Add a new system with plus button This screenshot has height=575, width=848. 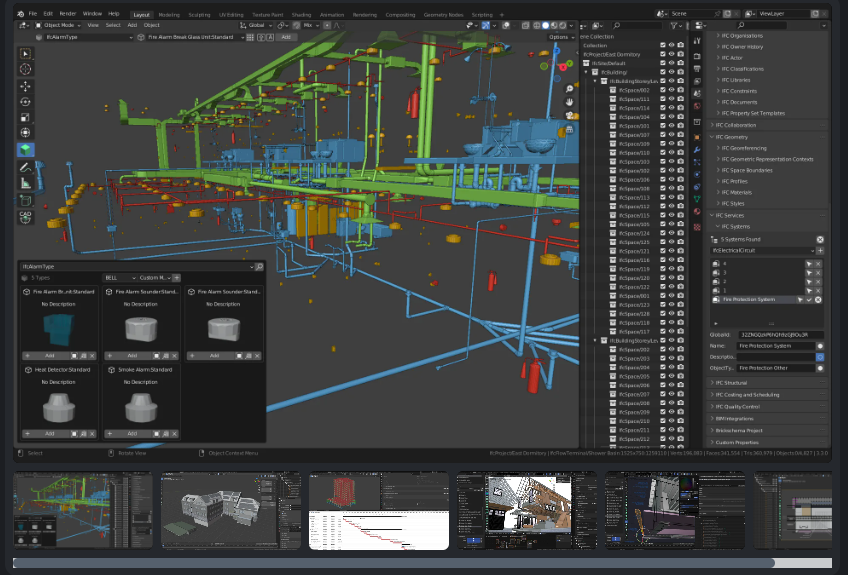(820, 250)
